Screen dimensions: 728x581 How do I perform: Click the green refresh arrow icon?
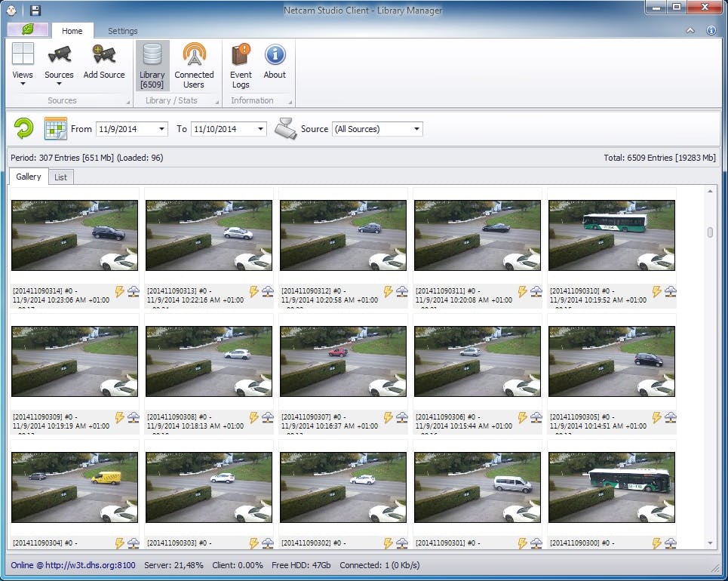coord(23,128)
